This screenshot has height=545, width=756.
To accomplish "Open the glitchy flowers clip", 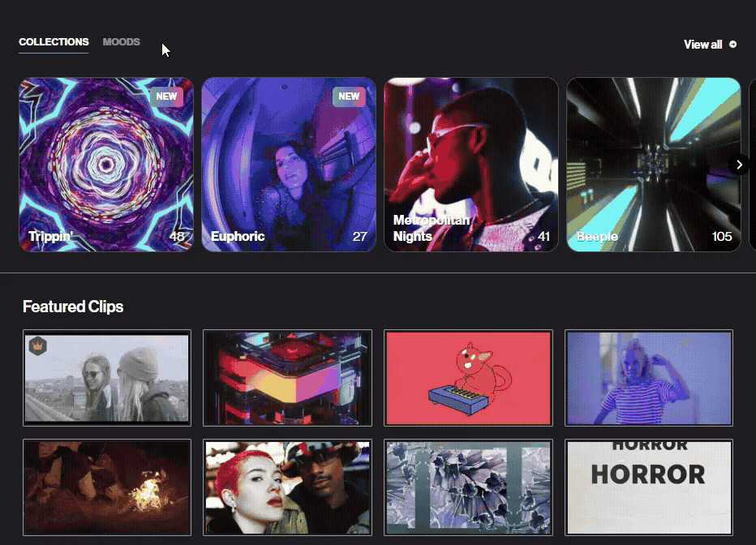I will coord(469,487).
